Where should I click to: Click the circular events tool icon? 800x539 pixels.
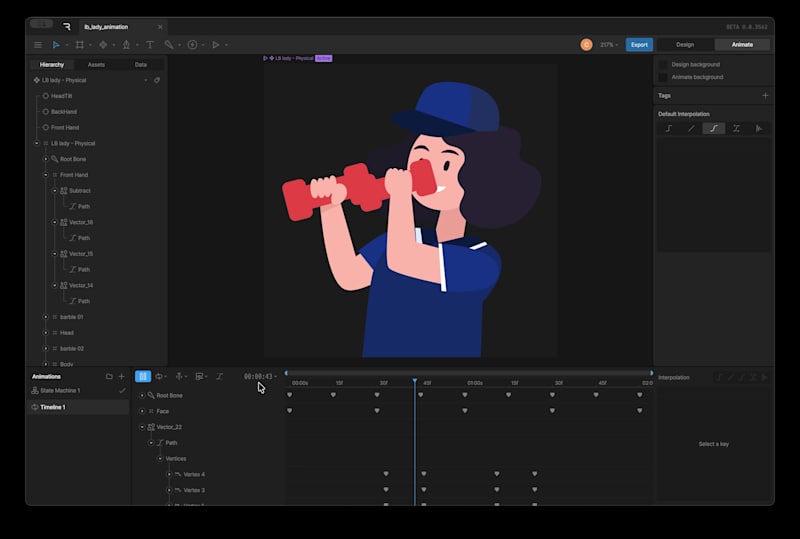[x=192, y=45]
